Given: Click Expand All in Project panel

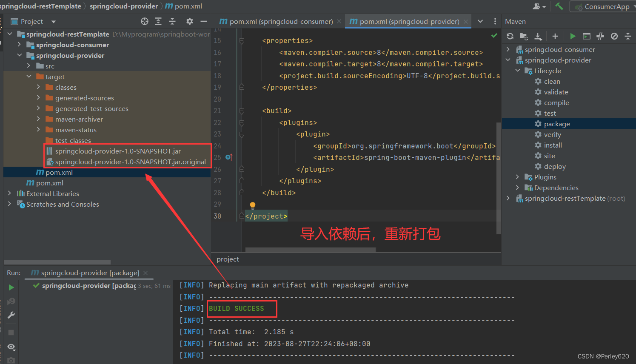Looking at the screenshot, I should click(158, 21).
